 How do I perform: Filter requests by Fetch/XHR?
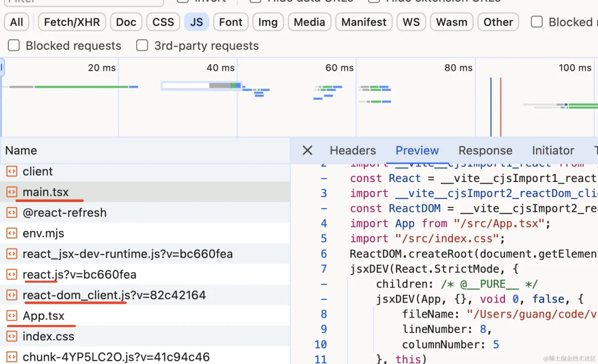coord(71,22)
